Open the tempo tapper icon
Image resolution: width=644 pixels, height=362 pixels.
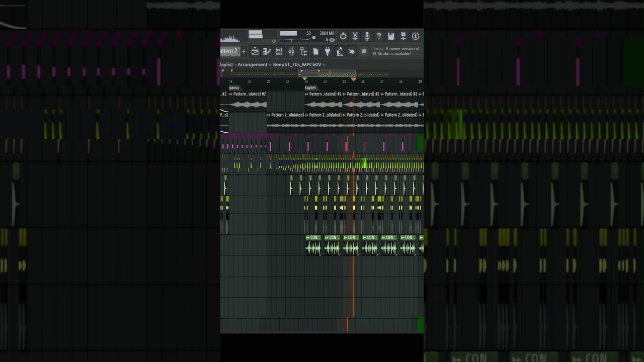[x=340, y=51]
